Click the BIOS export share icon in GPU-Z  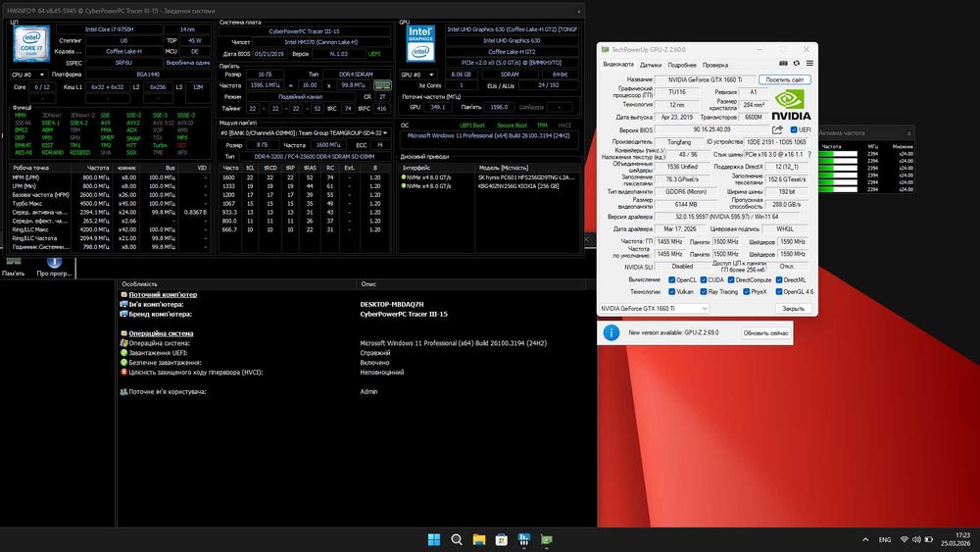pos(777,129)
